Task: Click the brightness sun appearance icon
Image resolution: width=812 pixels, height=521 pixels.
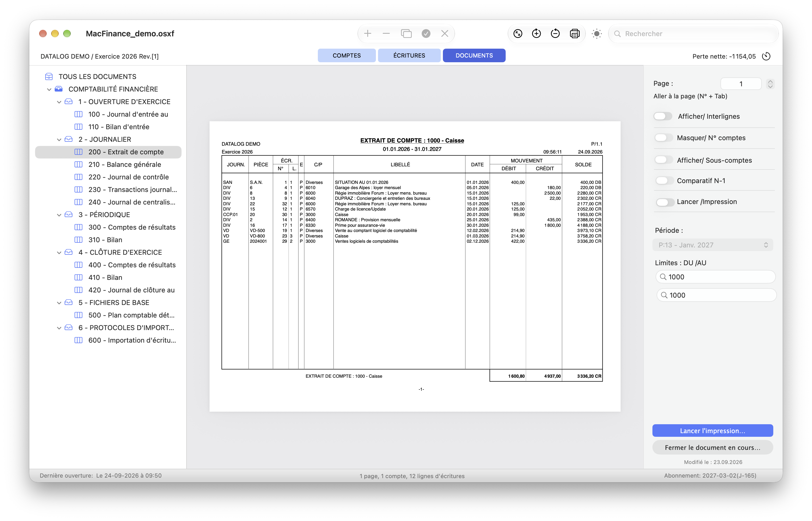Action: [596, 33]
